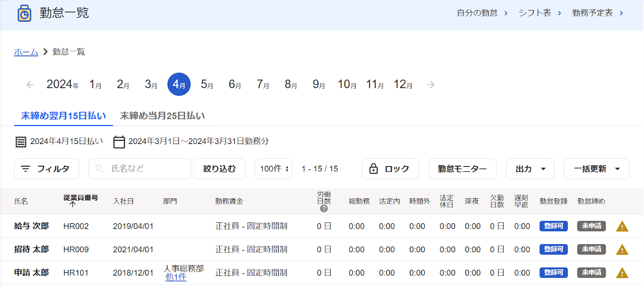The width and height of the screenshot is (644, 288).
Task: Click employee number HR002
Action: (x=76, y=226)
